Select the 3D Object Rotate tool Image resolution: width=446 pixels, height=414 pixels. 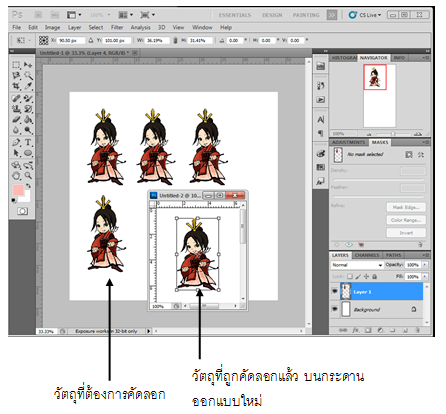tap(16, 165)
